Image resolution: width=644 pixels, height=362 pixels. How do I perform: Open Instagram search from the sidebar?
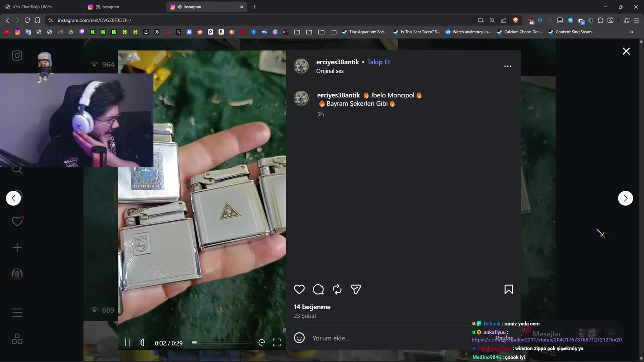point(17,169)
